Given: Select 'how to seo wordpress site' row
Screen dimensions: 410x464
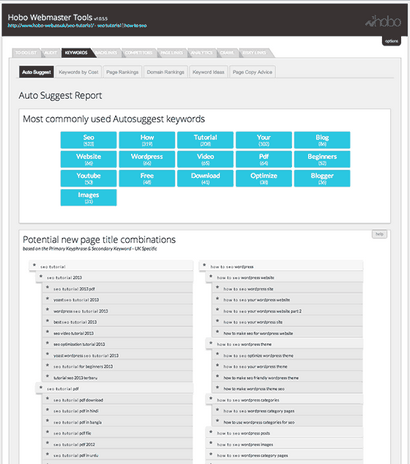Looking at the screenshot, I should click(x=288, y=289).
